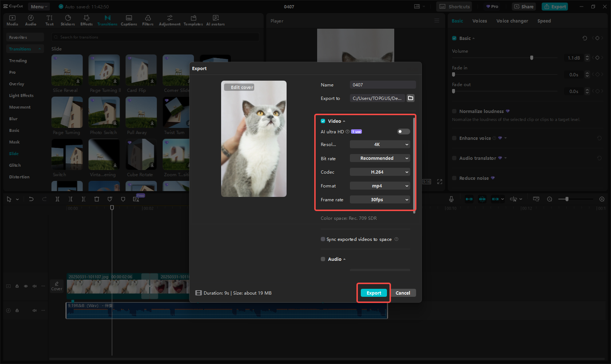The image size is (611, 364).
Task: Enable Sync exported videos to space
Action: click(x=323, y=239)
